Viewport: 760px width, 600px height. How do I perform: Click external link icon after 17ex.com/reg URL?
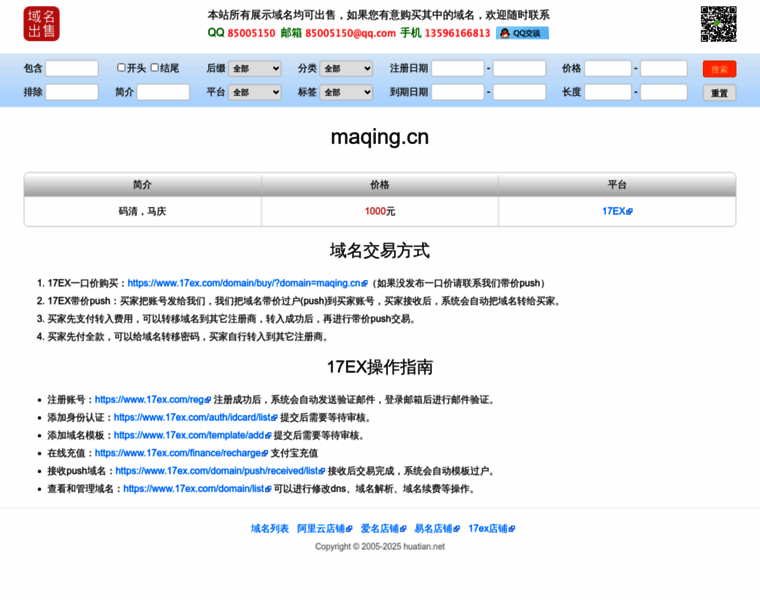click(208, 400)
